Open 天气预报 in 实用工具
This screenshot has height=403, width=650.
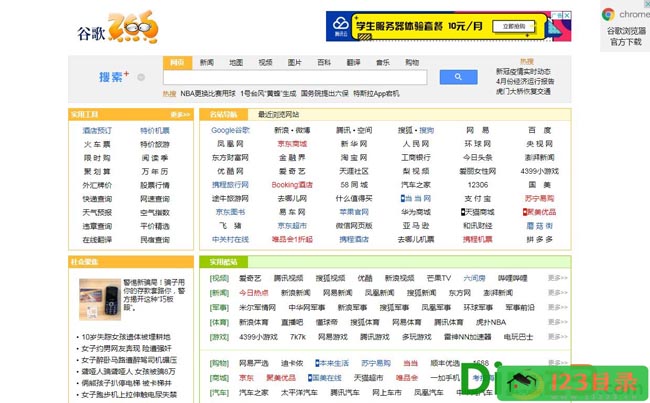click(97, 213)
